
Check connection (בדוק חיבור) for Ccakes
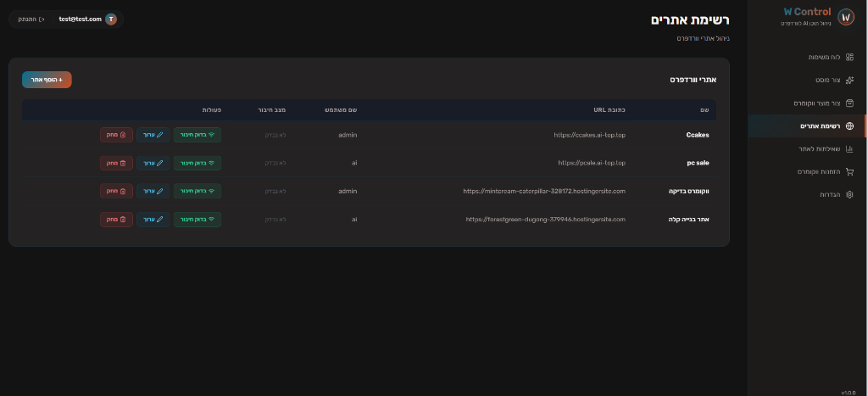[198, 135]
